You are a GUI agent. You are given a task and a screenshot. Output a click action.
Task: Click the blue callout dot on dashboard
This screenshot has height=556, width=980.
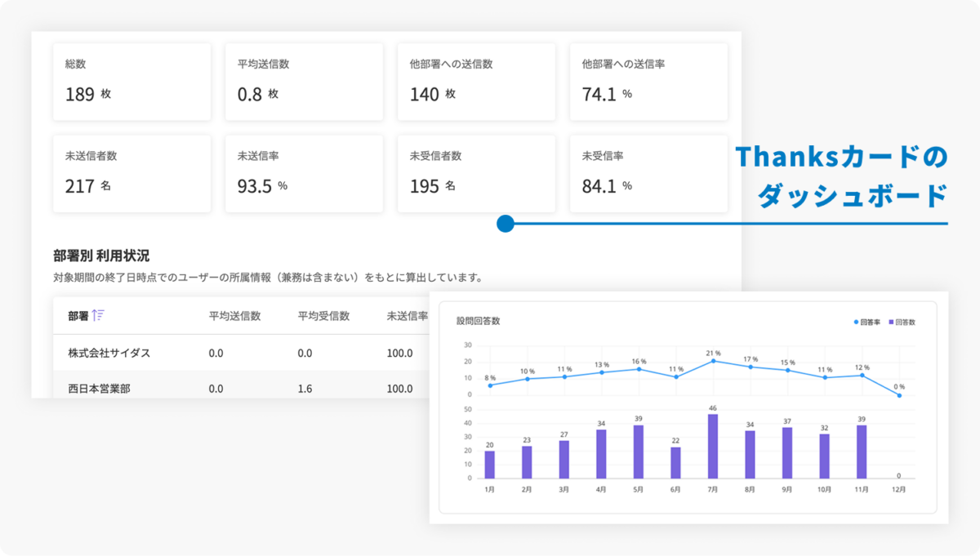[x=505, y=223]
